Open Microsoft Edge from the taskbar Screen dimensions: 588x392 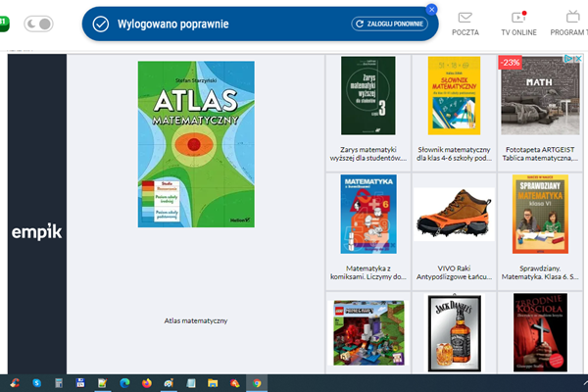(x=124, y=382)
